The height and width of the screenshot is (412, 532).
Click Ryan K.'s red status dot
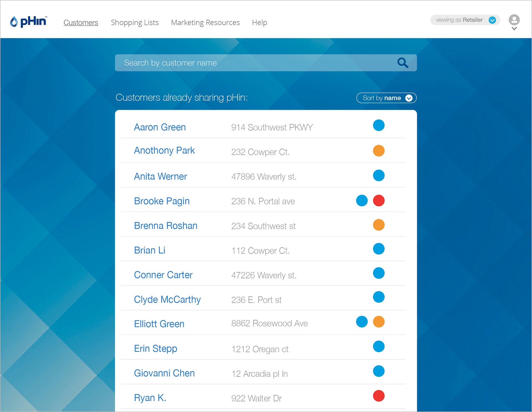coord(378,396)
